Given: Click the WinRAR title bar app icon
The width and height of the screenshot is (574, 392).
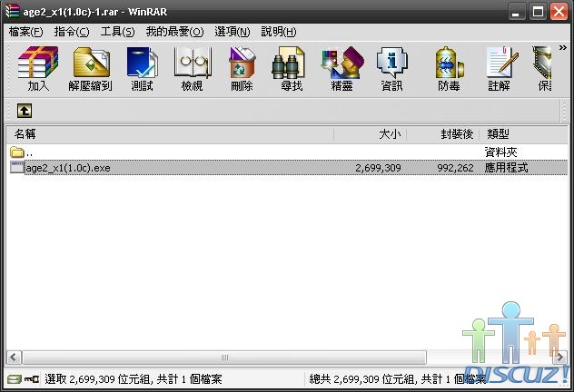Looking at the screenshot, I should tap(12, 11).
